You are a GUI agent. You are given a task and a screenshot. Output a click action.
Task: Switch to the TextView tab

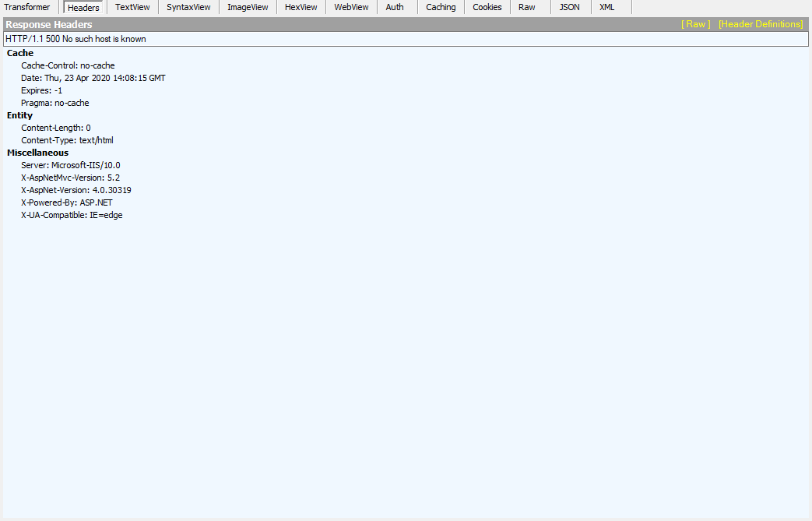point(132,7)
